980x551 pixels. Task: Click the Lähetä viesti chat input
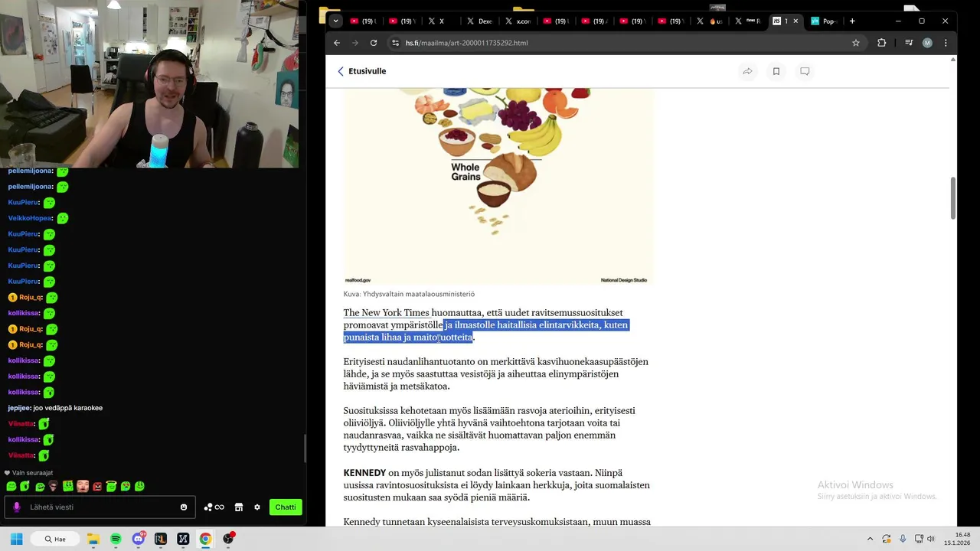[x=100, y=507]
